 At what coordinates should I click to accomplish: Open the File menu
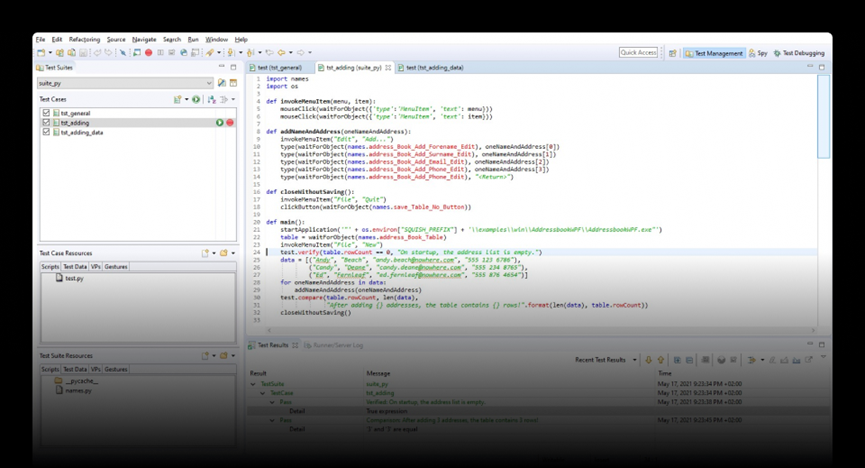[40, 40]
